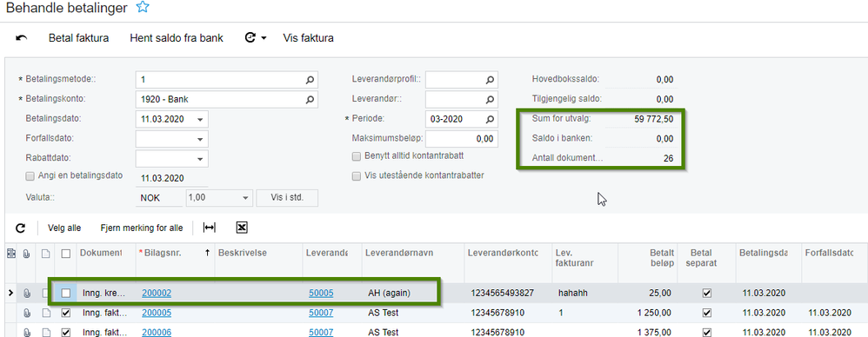Viewport: 868px width, 337px height.
Task: Click the Velg alle button
Action: click(x=64, y=228)
